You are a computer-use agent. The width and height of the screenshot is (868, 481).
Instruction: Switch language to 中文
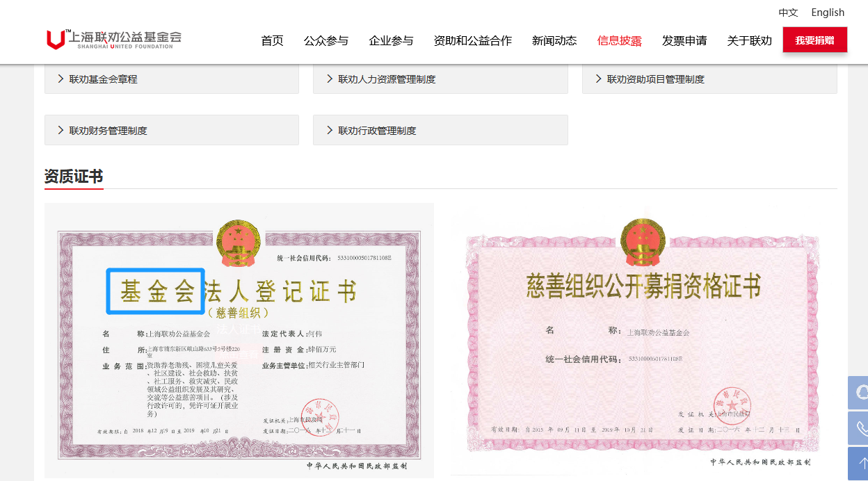(x=788, y=13)
